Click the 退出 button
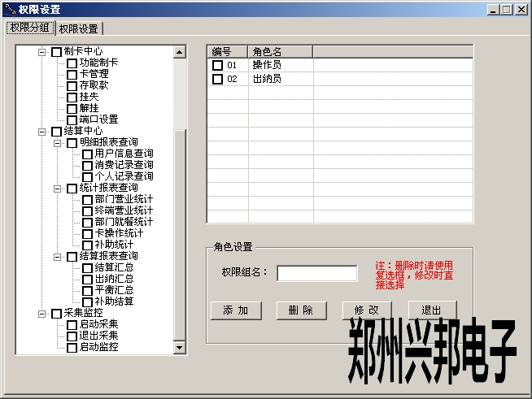The height and width of the screenshot is (399, 532). (433, 310)
